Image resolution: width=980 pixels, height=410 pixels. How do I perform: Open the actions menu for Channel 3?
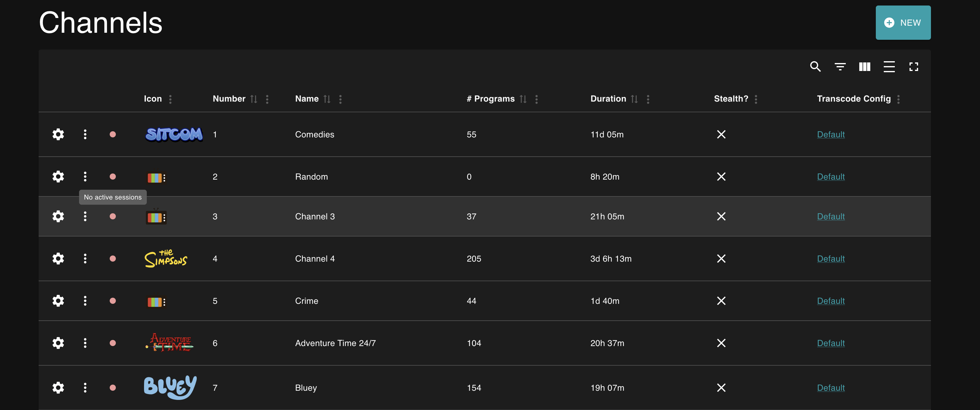coord(85,216)
